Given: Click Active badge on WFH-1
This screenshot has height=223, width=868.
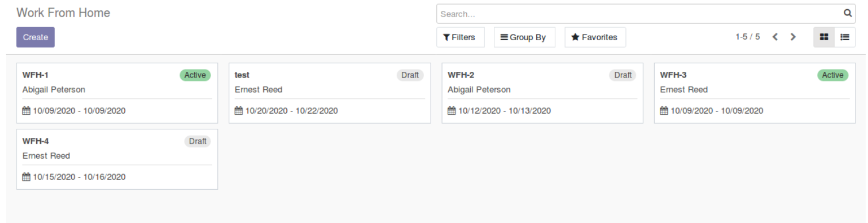Looking at the screenshot, I should (195, 75).
